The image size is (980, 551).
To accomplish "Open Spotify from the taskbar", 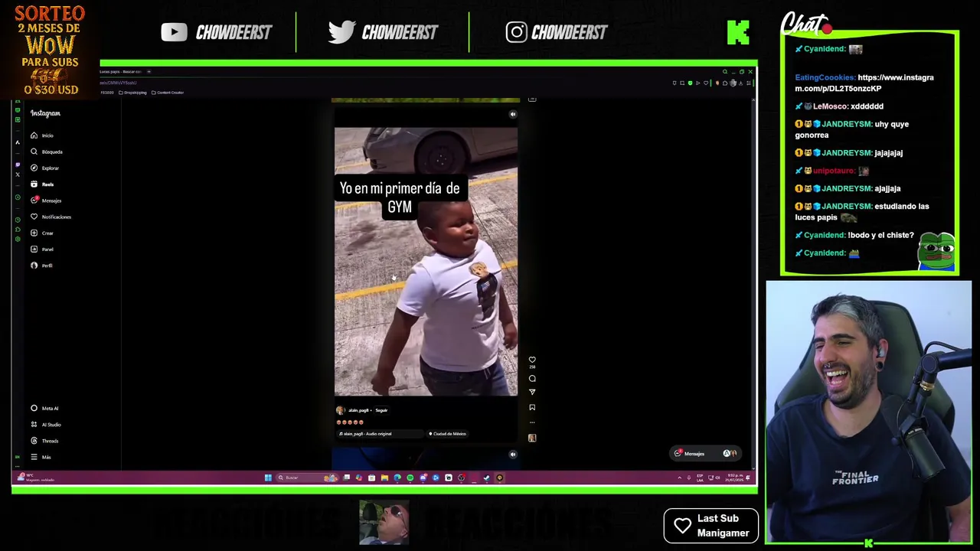I will click(410, 478).
